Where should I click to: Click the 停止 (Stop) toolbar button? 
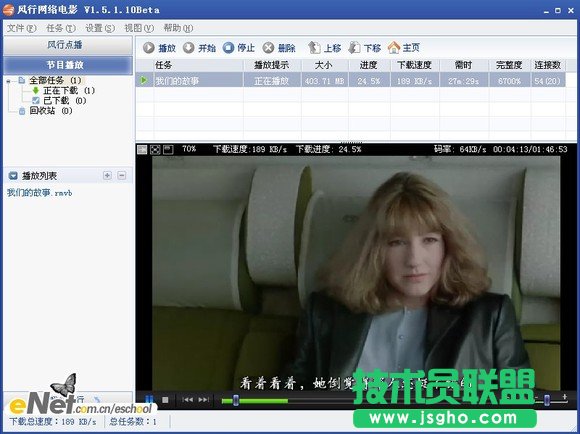tap(239, 48)
